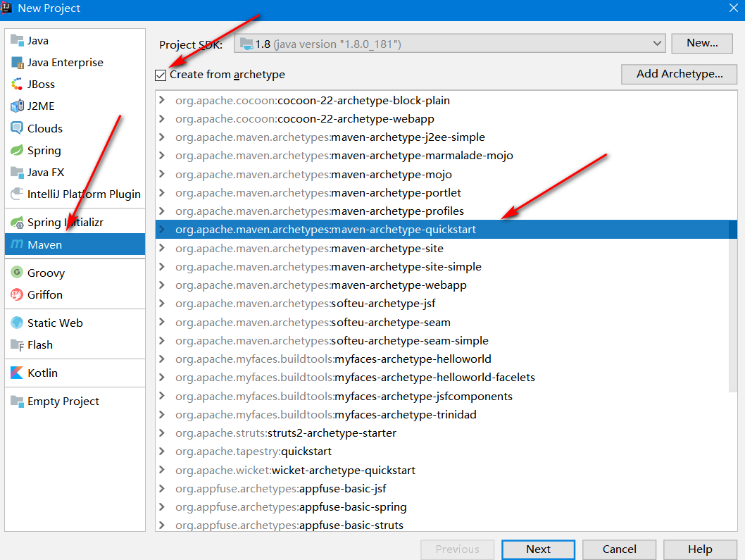Expand maven-archetype-site node
745x560 pixels.
click(162, 248)
